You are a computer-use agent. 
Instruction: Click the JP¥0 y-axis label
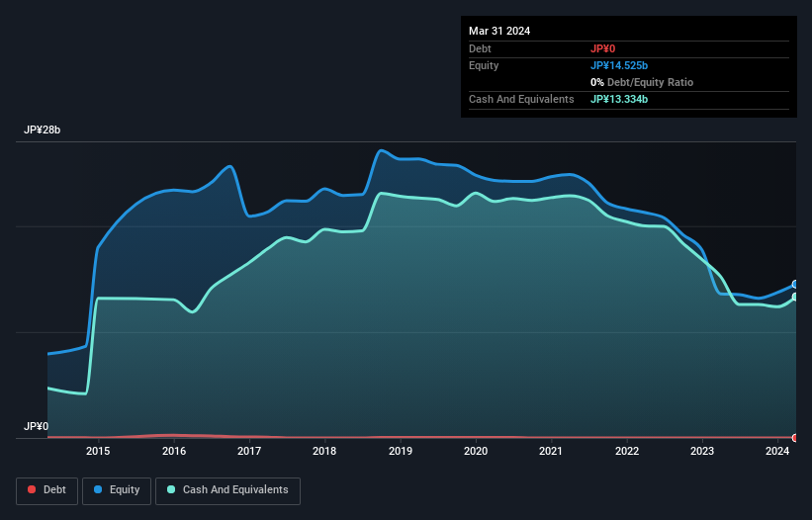[36, 426]
